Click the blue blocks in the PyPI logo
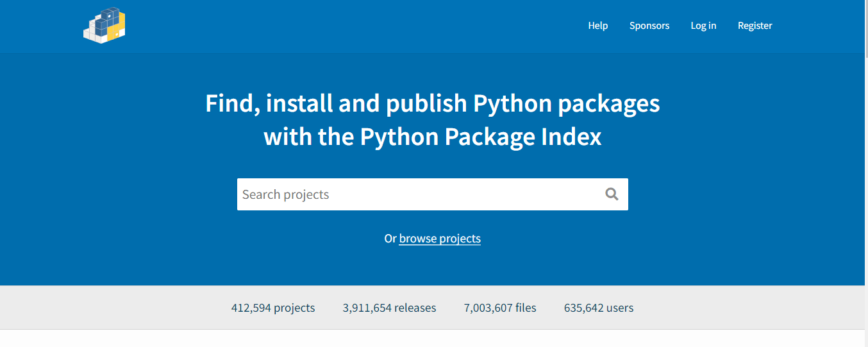Image resolution: width=868 pixels, height=347 pixels. pos(104,21)
